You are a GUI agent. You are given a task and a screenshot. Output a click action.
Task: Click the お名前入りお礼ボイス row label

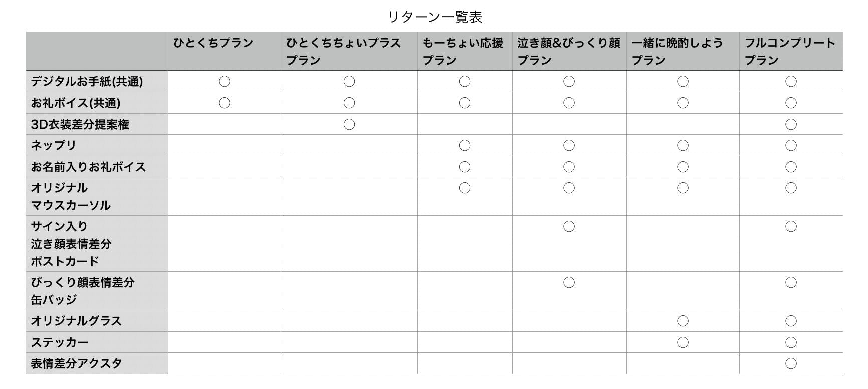point(88,167)
